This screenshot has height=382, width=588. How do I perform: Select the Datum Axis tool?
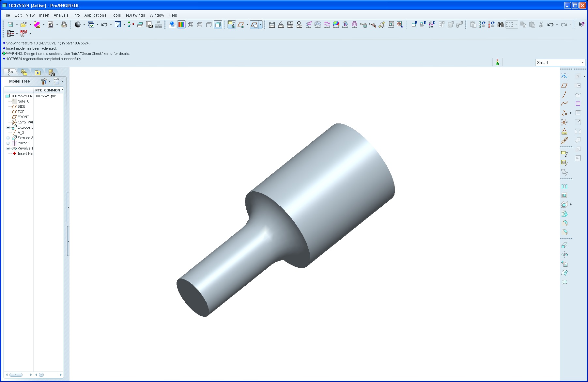[x=564, y=95]
